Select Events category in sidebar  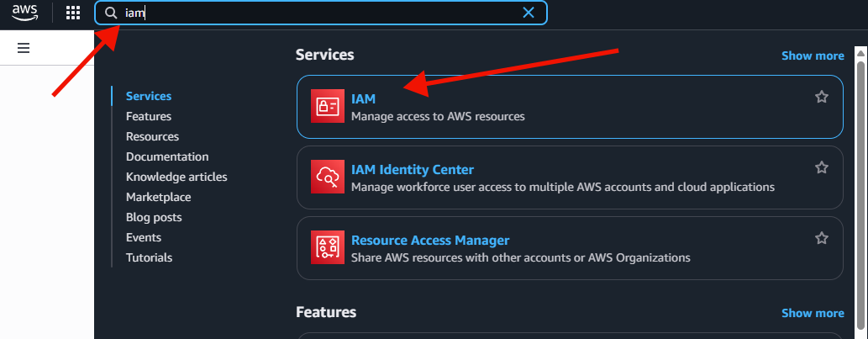144,237
